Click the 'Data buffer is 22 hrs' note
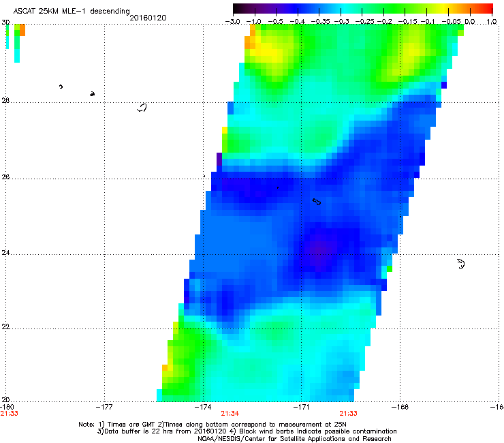504x443 pixels. 247,431
